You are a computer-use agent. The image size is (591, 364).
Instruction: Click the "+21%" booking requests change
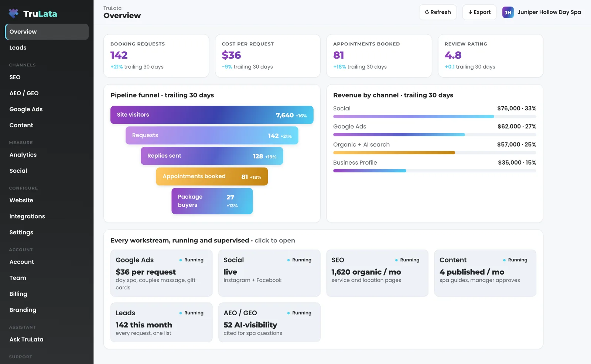coord(117,67)
